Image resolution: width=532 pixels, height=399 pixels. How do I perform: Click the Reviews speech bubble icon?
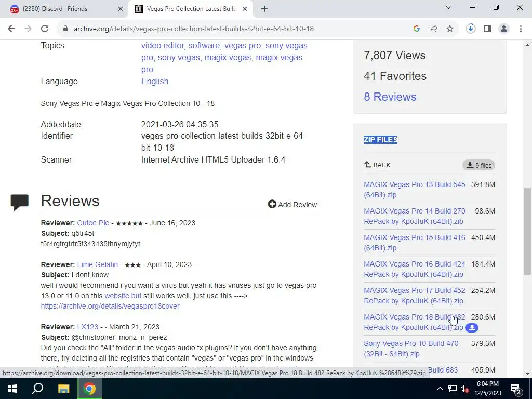(x=20, y=203)
